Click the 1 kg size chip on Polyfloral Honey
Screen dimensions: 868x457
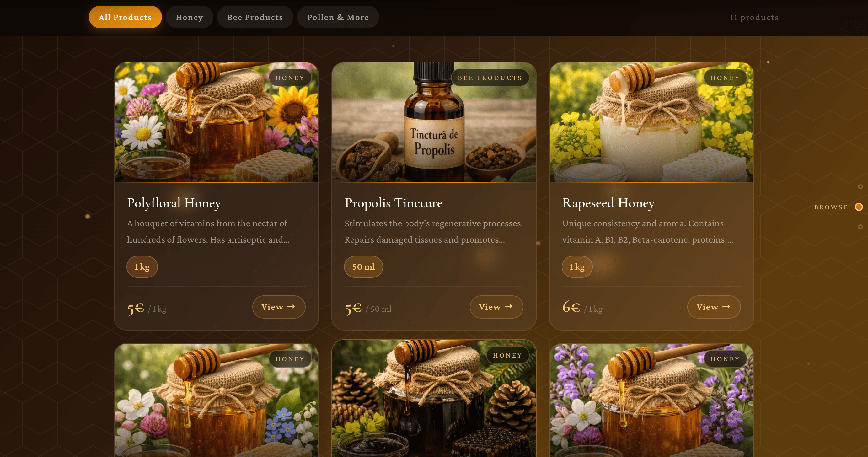142,266
